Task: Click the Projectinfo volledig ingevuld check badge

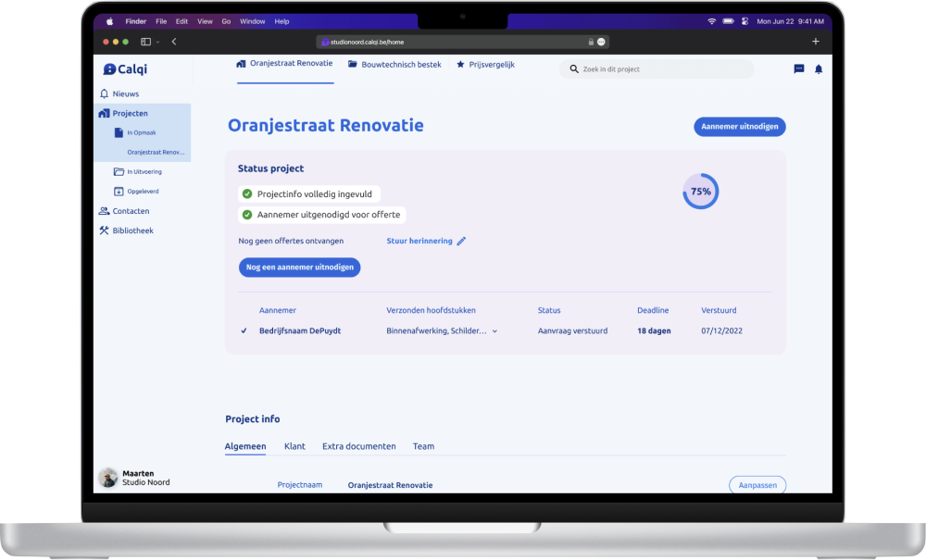Action: [246, 194]
